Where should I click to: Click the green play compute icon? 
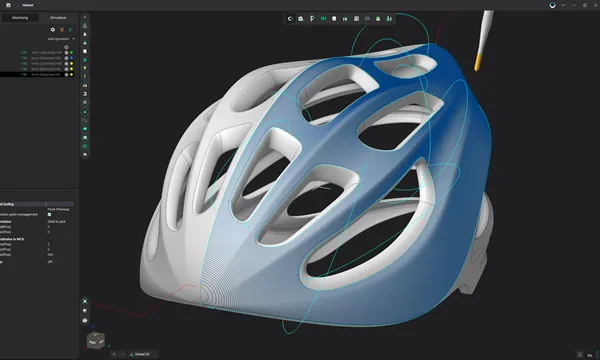(x=71, y=29)
